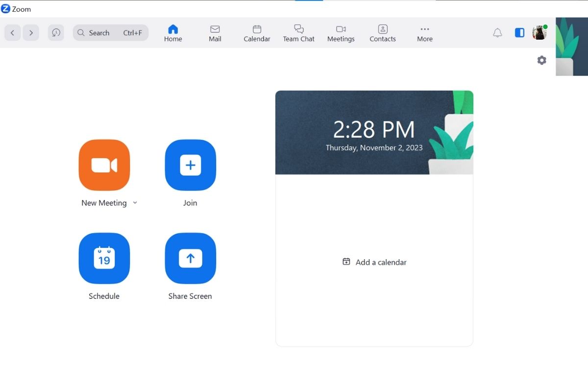Click the Search field
The height and width of the screenshot is (392, 588).
coord(111,33)
